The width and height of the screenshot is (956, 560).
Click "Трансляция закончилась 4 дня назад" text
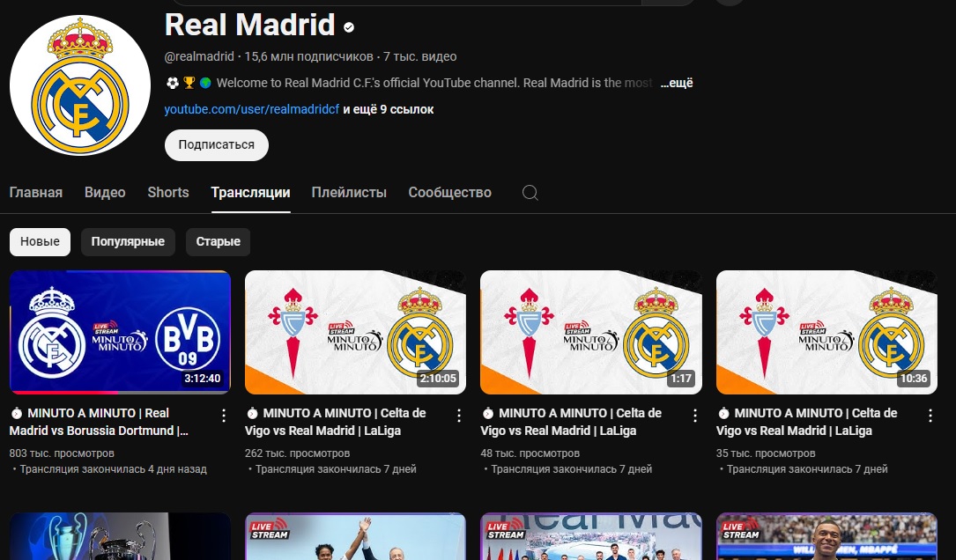pos(114,469)
